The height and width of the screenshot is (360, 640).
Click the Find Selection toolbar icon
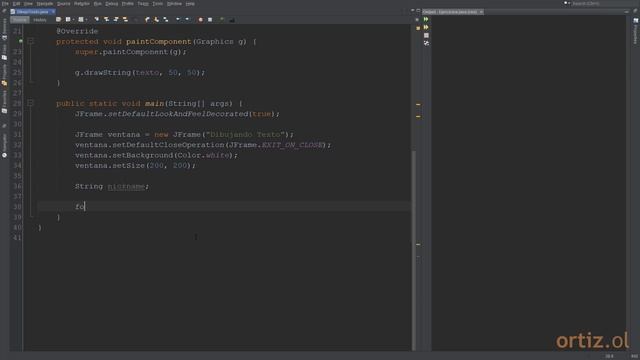tap(97, 19)
